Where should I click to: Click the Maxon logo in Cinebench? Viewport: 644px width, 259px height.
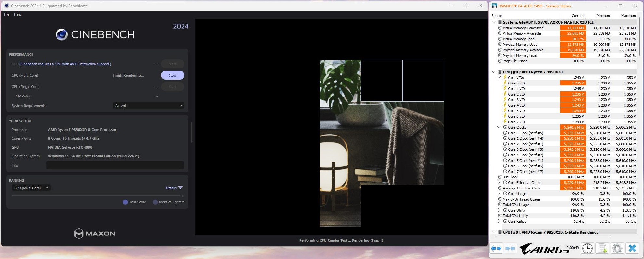95,233
